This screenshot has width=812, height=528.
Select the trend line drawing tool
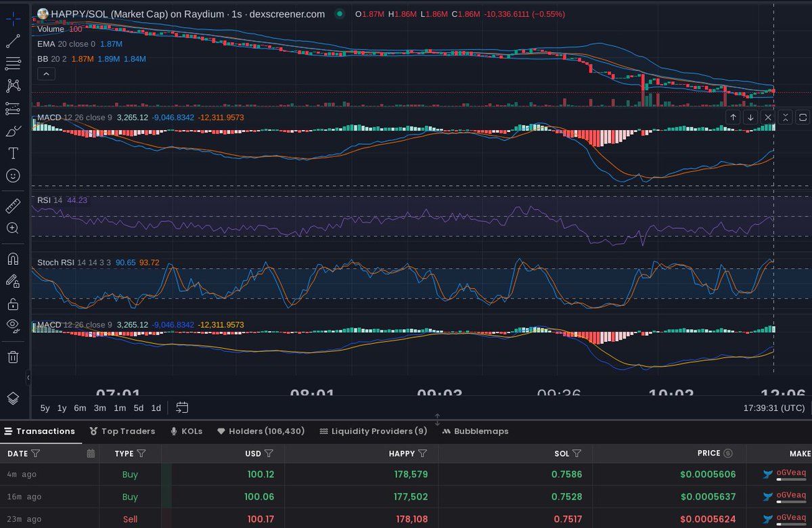pos(13,41)
